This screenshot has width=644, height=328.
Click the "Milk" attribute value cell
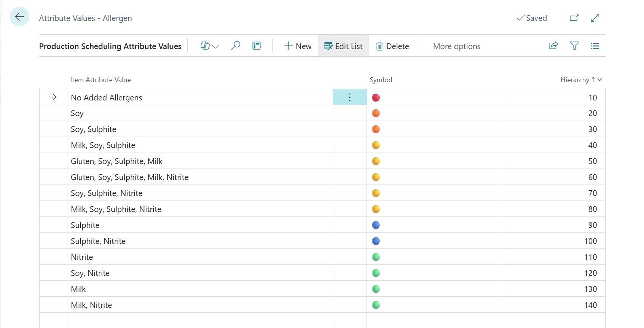[x=200, y=289]
